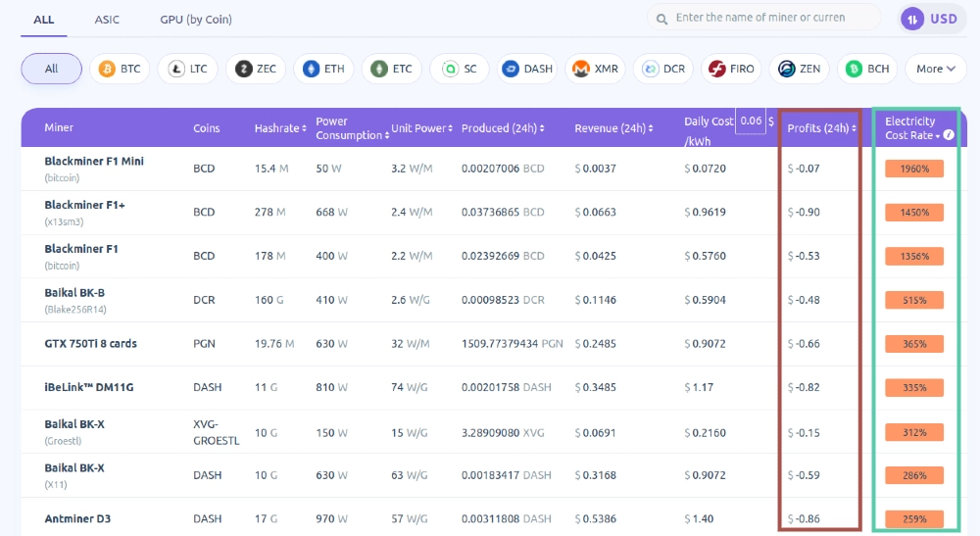Select the LTC coin filter
This screenshot has width=980, height=536.
pos(187,69)
